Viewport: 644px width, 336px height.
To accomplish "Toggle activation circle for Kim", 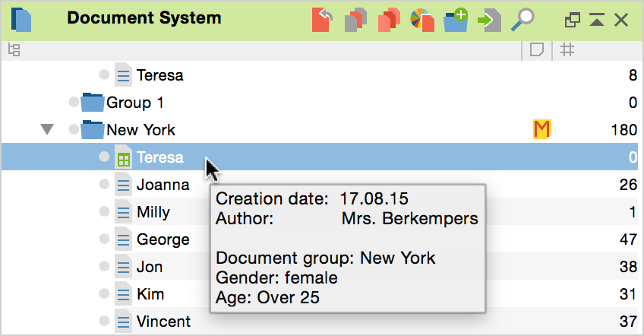I will point(104,293).
